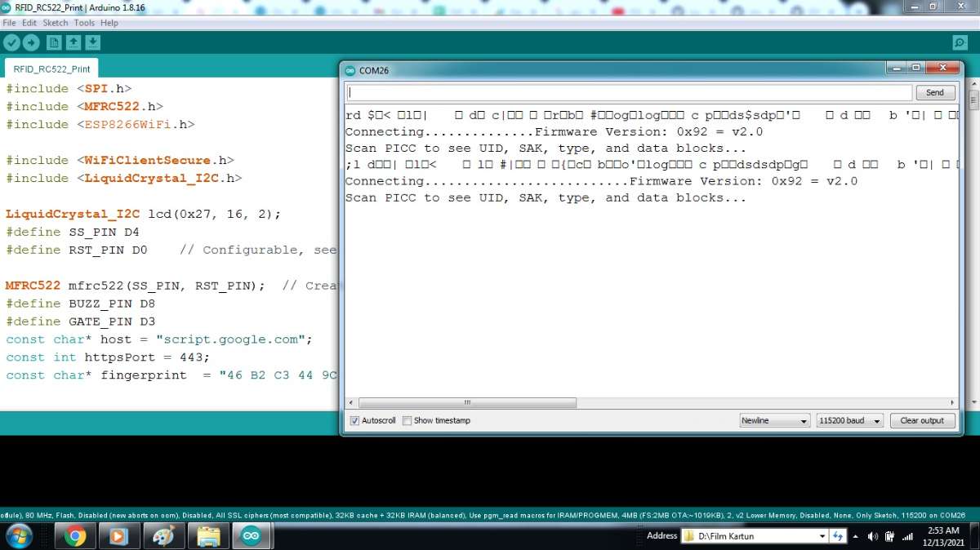Viewport: 980px width, 550px height.
Task: Click the Verify sketch checkmark icon
Action: [11, 42]
